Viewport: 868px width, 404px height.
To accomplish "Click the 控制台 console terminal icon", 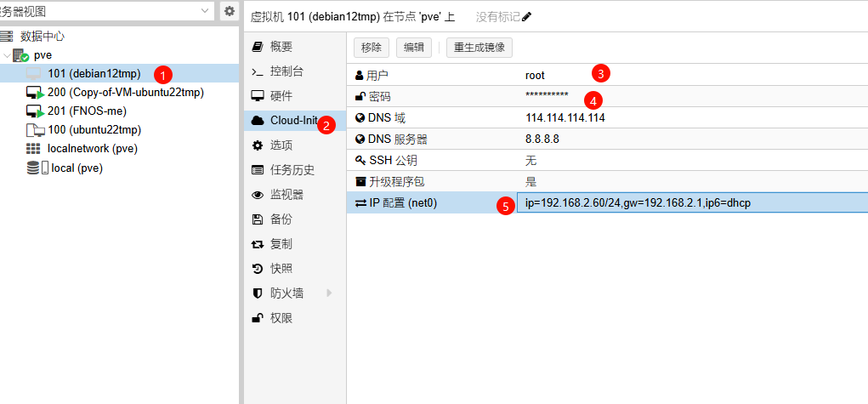I will (258, 71).
